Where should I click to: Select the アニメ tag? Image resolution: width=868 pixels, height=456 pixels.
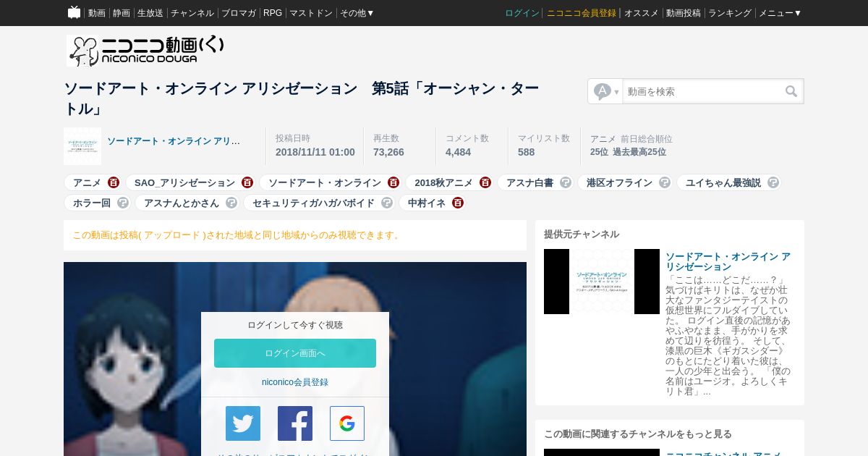(x=88, y=182)
